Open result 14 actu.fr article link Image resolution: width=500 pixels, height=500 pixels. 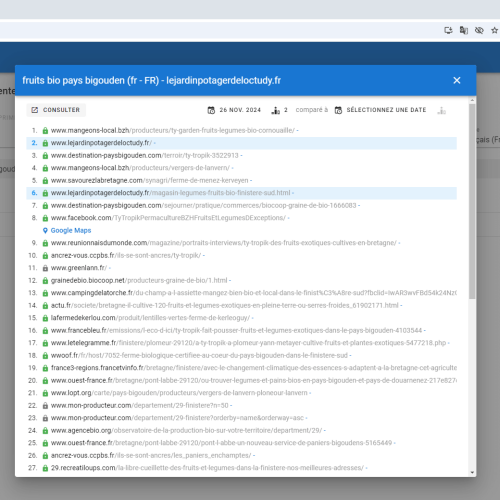[225, 305]
